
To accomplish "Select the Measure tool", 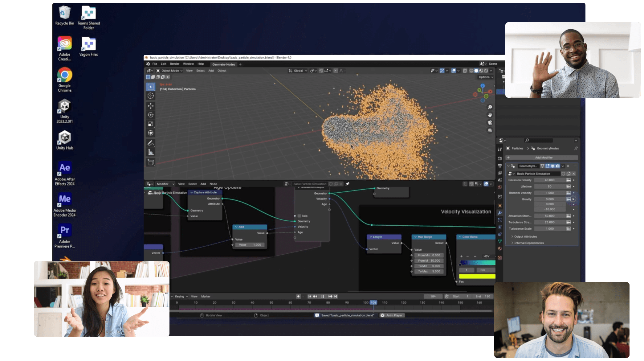I will pos(151,151).
